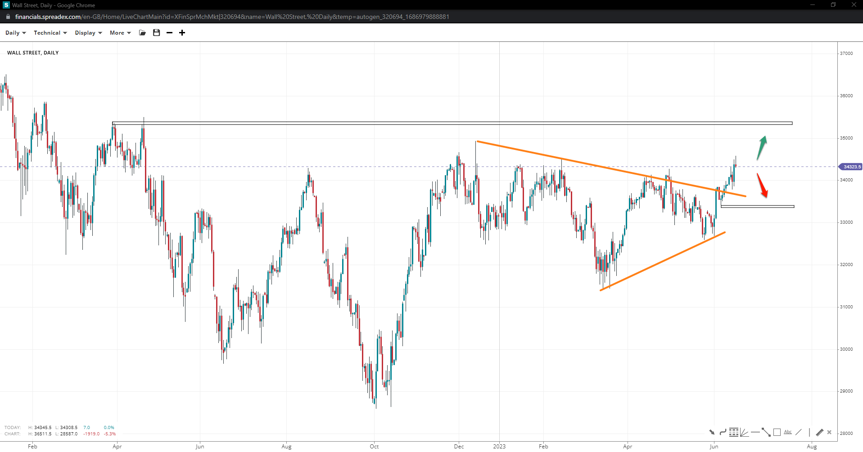Choose the rectangle drawing tool
The width and height of the screenshot is (863, 452).
777,432
